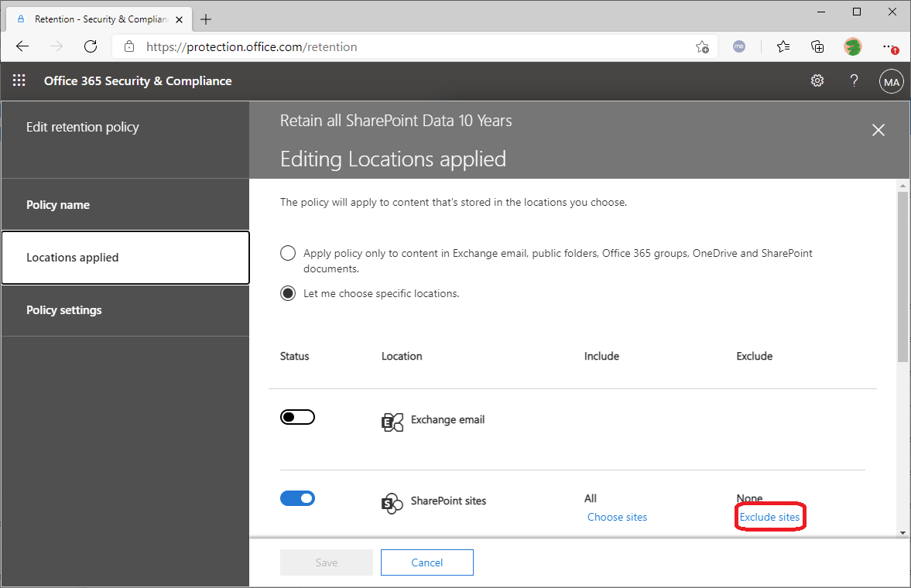Click the Exchange email label
The image size is (911, 588).
[447, 419]
